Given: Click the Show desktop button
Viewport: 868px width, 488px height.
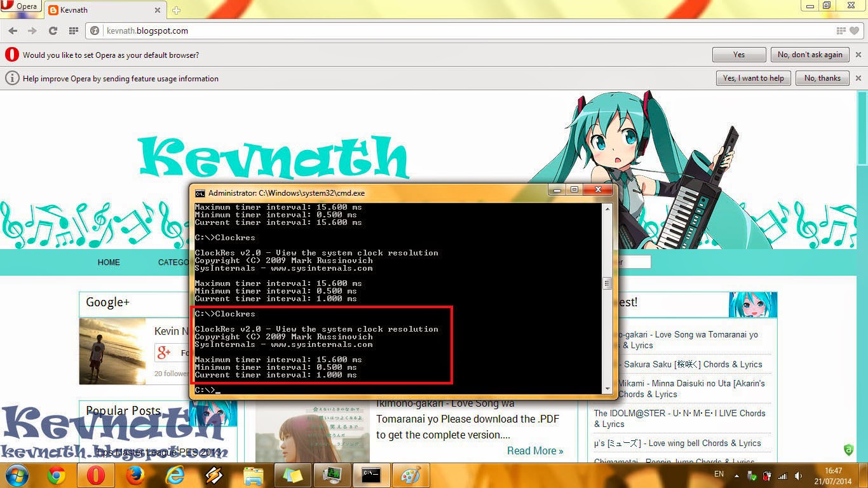Looking at the screenshot, I should pyautogui.click(x=863, y=475).
